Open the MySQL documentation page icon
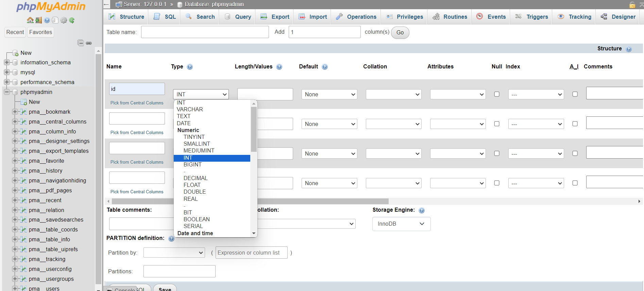This screenshot has width=644, height=291. point(55,20)
